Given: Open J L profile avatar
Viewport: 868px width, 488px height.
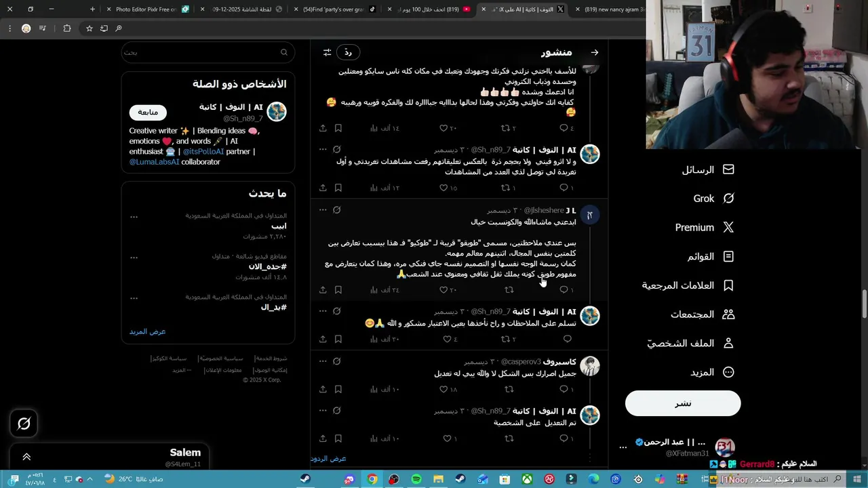Looking at the screenshot, I should 590,215.
